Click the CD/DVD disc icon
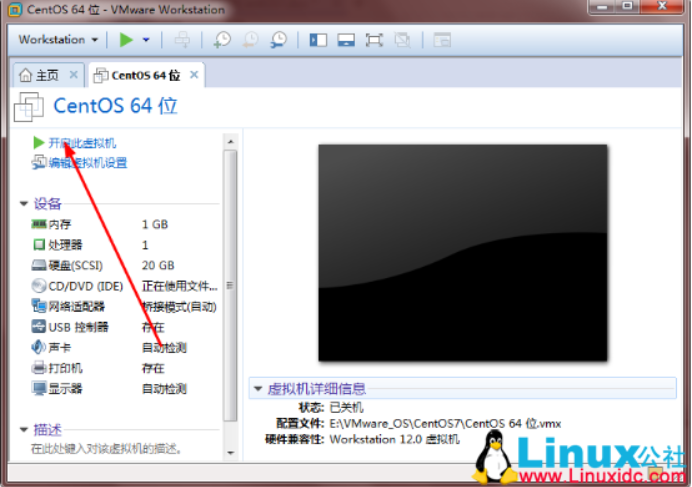Viewport: 692px width, 487px height. click(x=39, y=286)
